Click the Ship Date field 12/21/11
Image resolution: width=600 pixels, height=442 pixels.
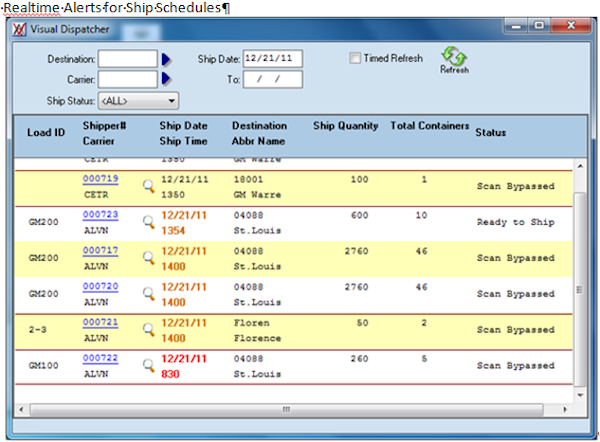[272, 59]
